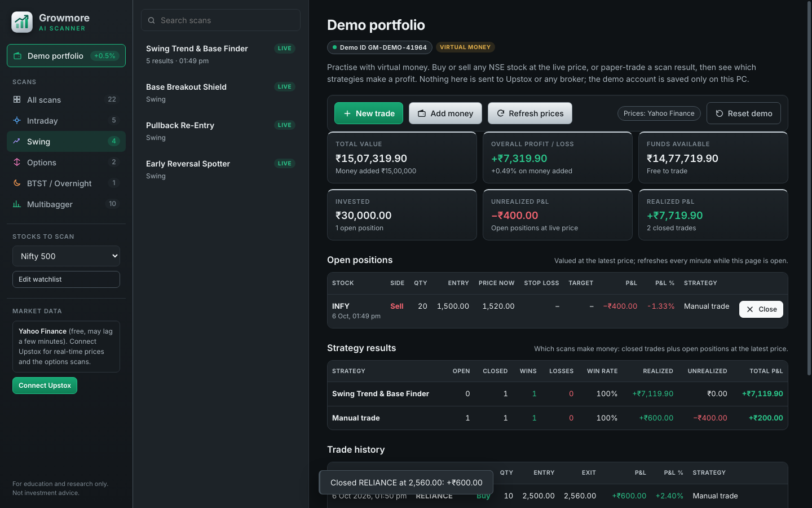Click INFY P&L value −₹400.00
The width and height of the screenshot is (812, 508).
tap(620, 306)
